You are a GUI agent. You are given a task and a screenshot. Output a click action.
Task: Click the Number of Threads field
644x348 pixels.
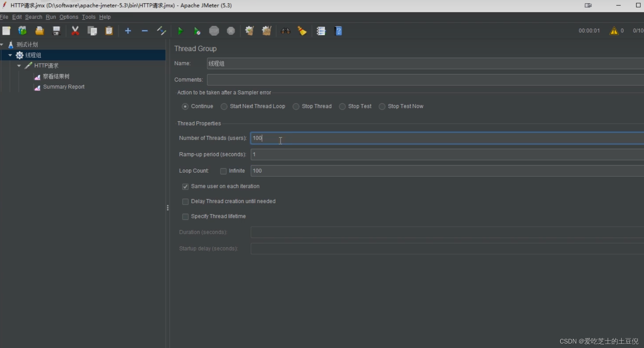[x=447, y=138]
